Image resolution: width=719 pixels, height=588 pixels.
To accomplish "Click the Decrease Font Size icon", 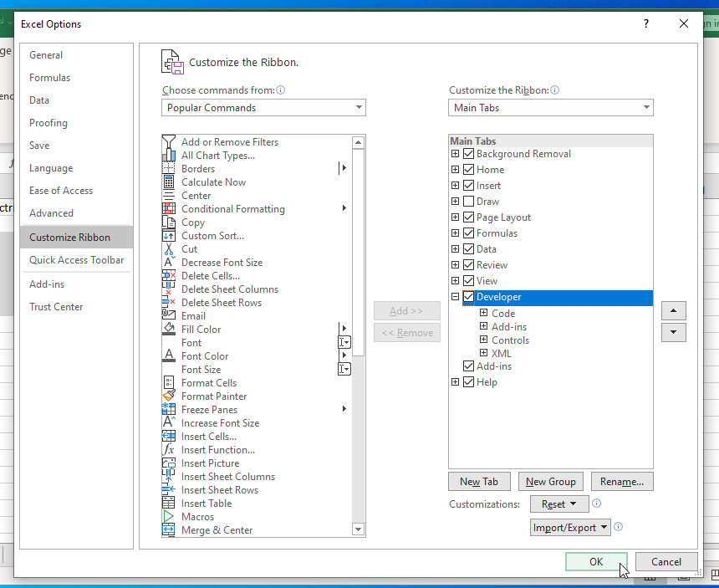I will [x=169, y=263].
